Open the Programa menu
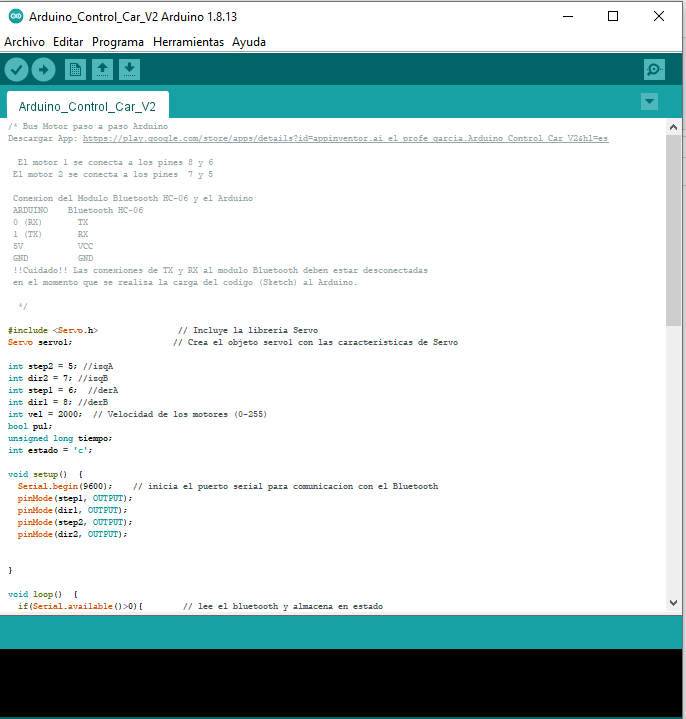The width and height of the screenshot is (686, 719). 118,42
